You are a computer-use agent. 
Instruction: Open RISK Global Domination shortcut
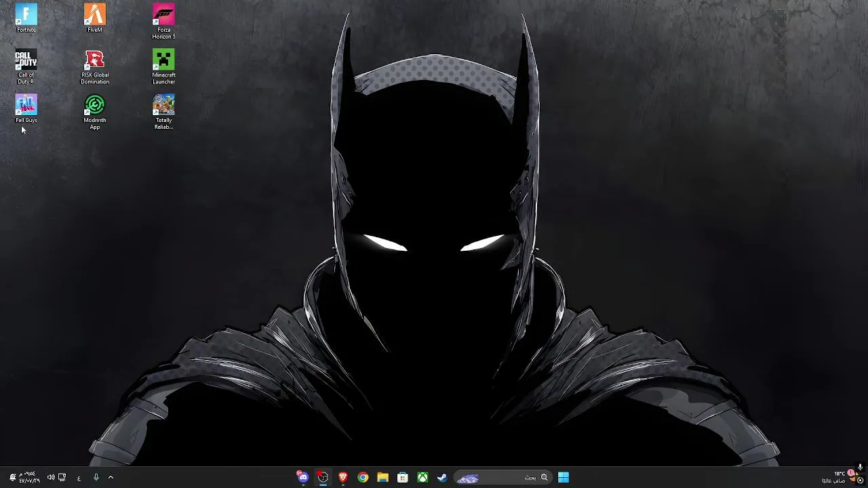click(95, 67)
